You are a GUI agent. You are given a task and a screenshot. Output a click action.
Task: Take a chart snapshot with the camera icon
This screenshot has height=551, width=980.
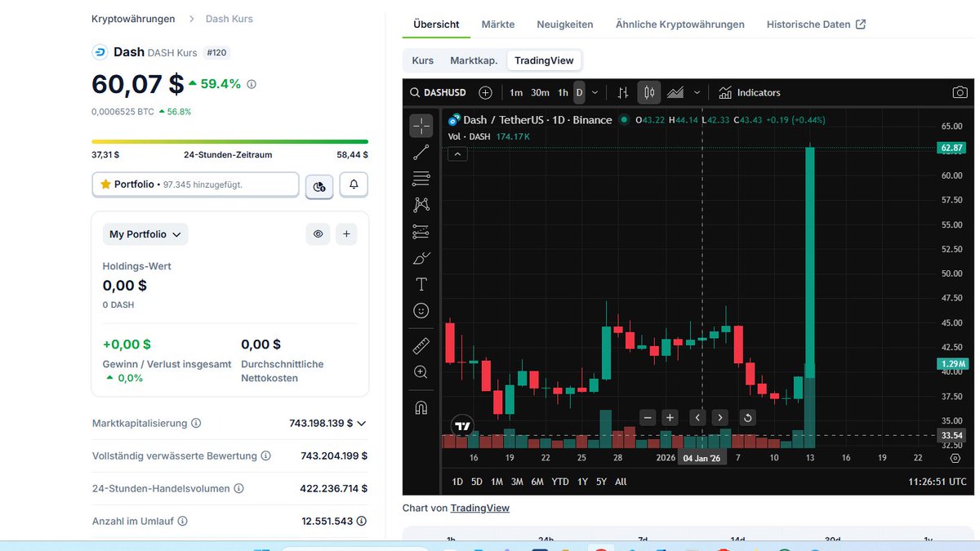click(960, 92)
